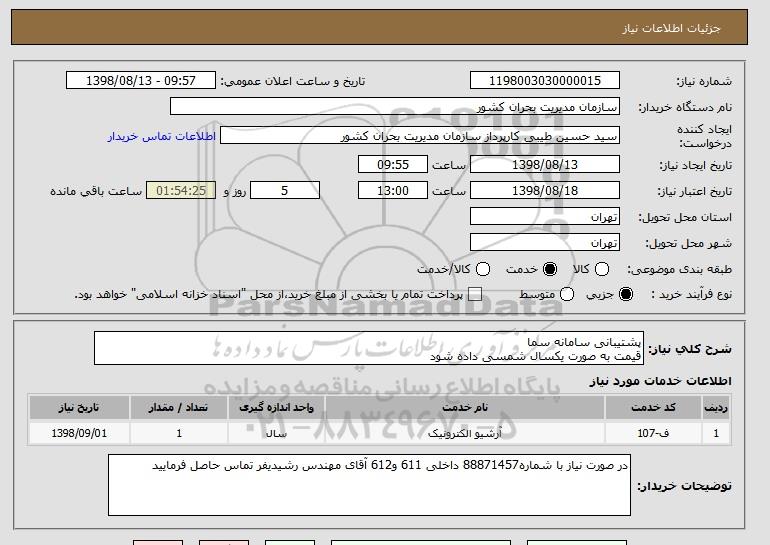
Task: Click the buyer notes text area
Action: [369, 485]
